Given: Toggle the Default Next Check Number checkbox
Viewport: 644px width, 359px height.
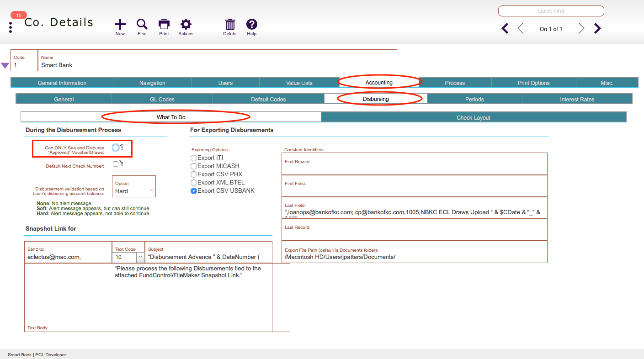Looking at the screenshot, I should click(116, 164).
